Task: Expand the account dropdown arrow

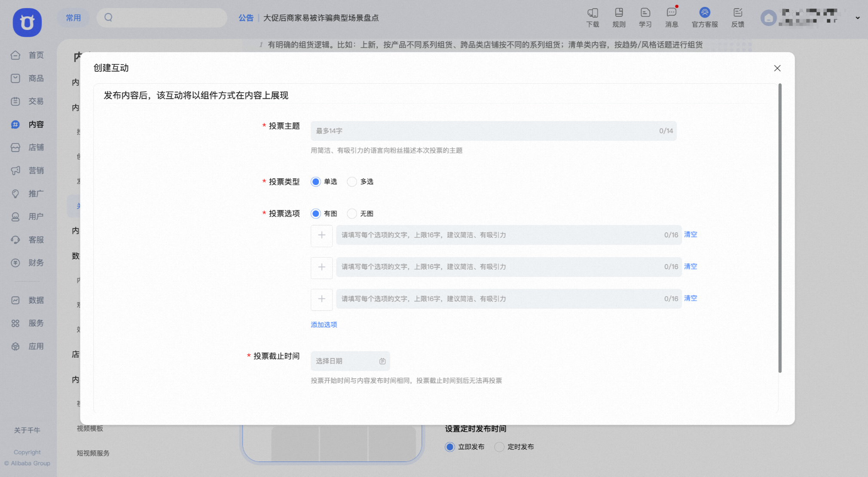Action: point(858,18)
